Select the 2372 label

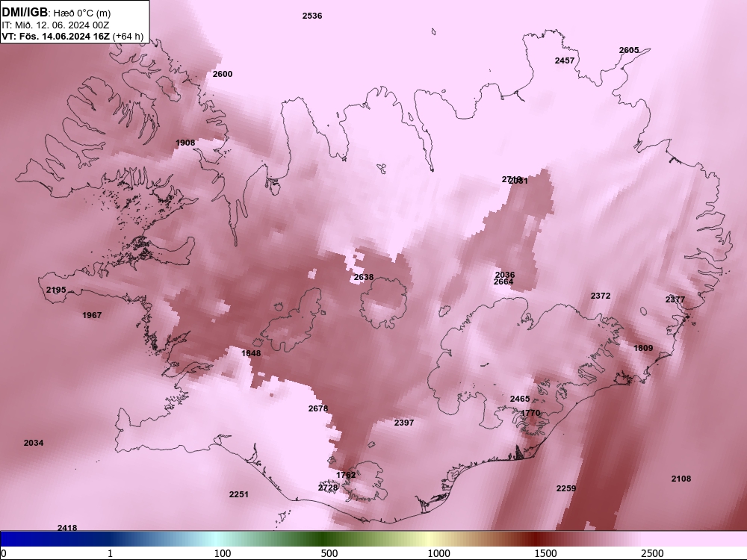pos(601,296)
